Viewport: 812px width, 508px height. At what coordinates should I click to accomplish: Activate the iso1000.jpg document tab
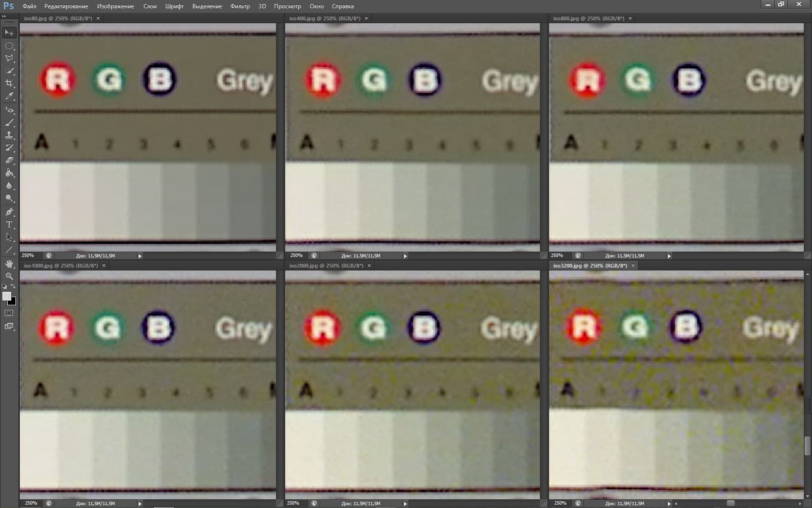click(61, 266)
